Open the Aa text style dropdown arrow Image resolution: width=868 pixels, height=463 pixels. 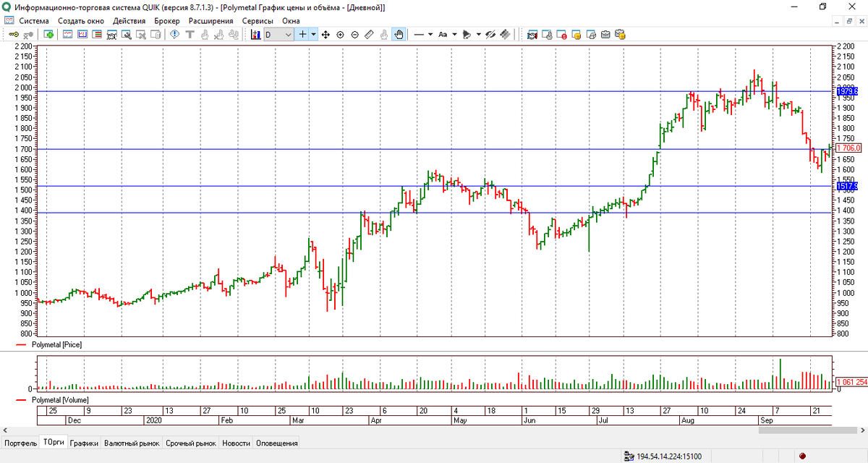click(x=454, y=34)
